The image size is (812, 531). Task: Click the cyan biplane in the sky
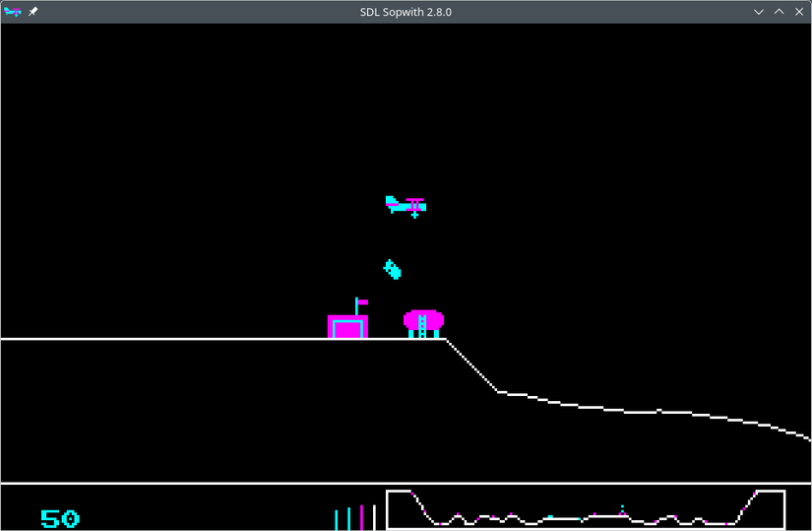point(406,207)
